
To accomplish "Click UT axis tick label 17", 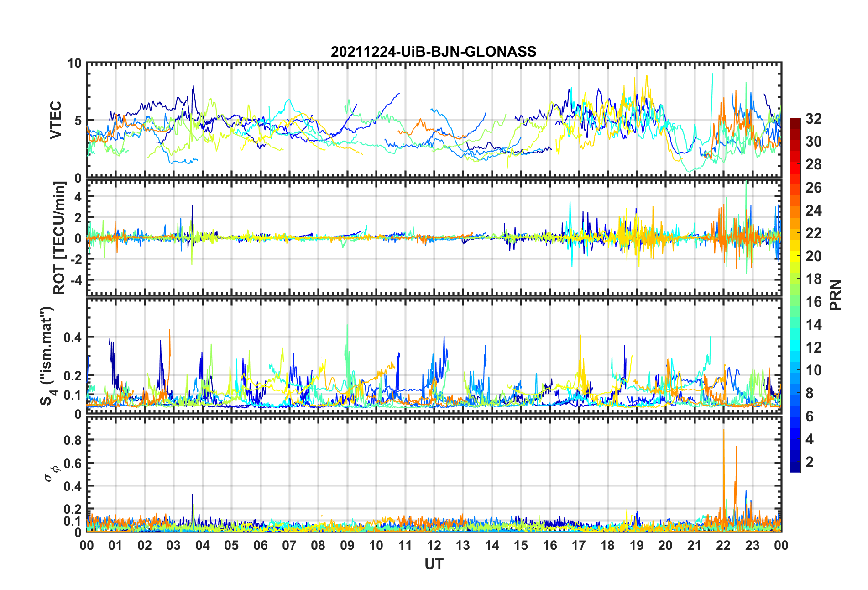I will [579, 545].
